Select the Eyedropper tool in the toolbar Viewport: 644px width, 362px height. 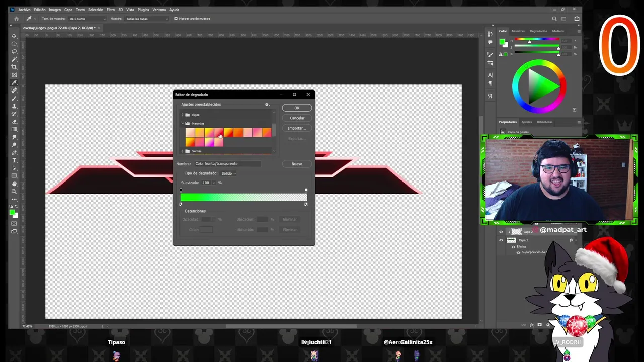pos(14,82)
